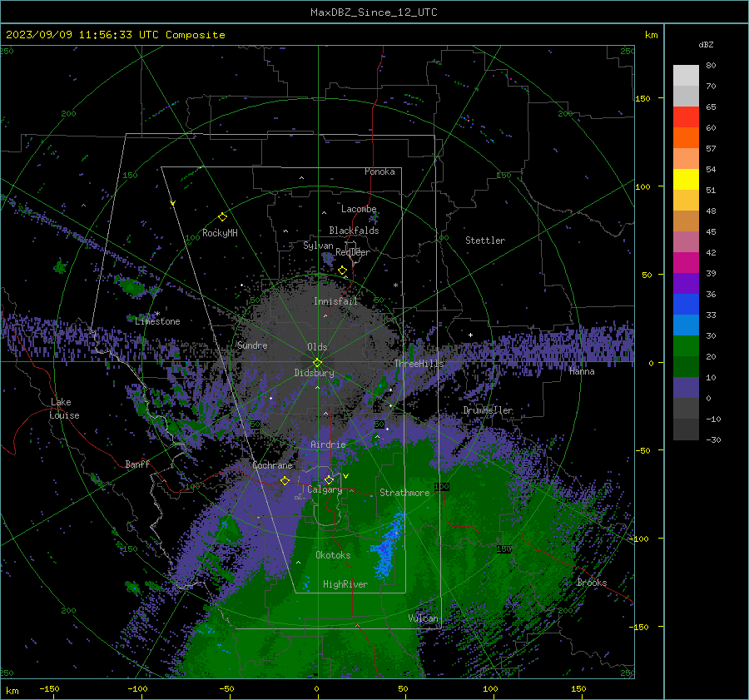Click the yellow diamond marker above Calgary label
Viewport: 749px width, 700px height.
(x=329, y=479)
